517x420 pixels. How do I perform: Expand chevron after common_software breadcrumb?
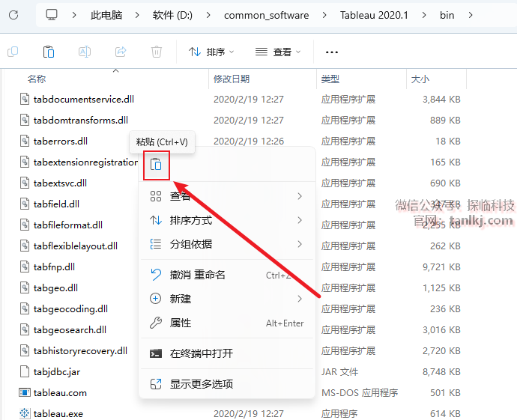pyautogui.click(x=324, y=15)
